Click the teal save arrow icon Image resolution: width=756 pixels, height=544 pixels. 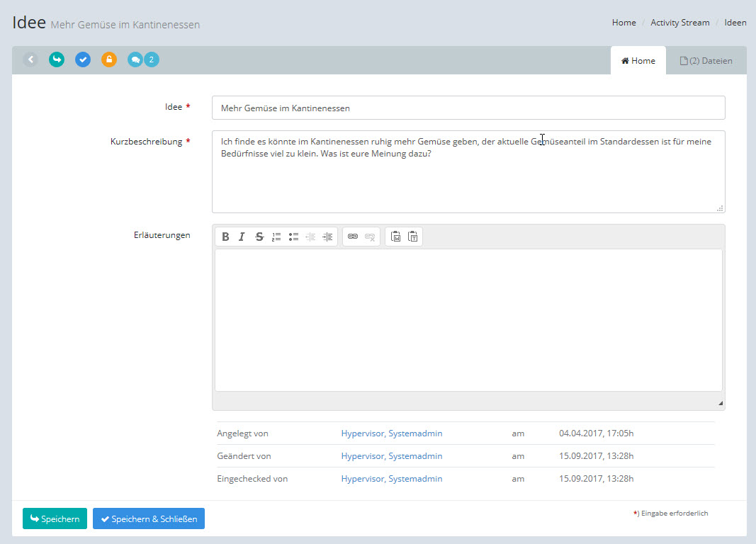click(57, 59)
